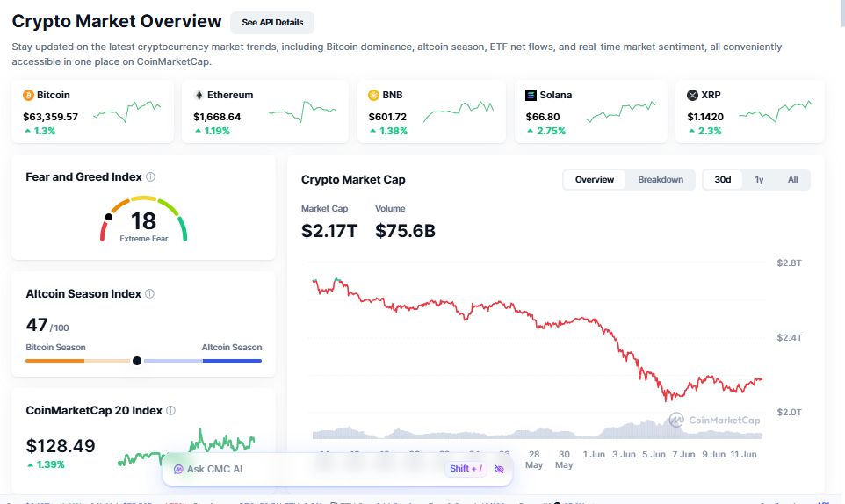Click the BNB price $601.72
Image resolution: width=845 pixels, height=504 pixels.
[x=387, y=117]
